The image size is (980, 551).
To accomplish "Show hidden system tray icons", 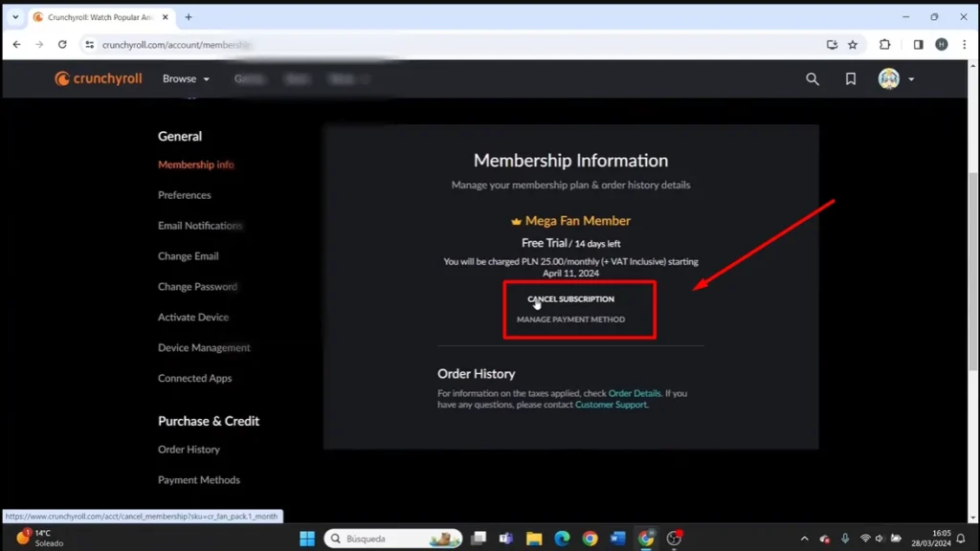I will [804, 539].
